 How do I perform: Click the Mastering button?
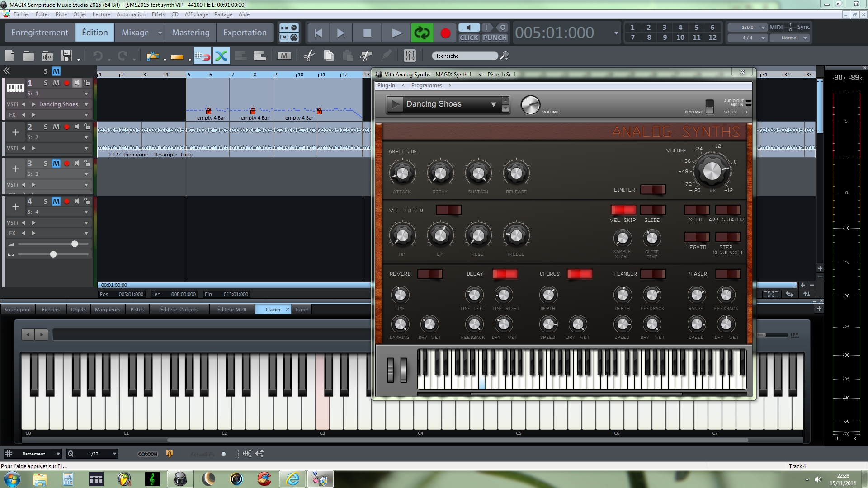point(190,32)
